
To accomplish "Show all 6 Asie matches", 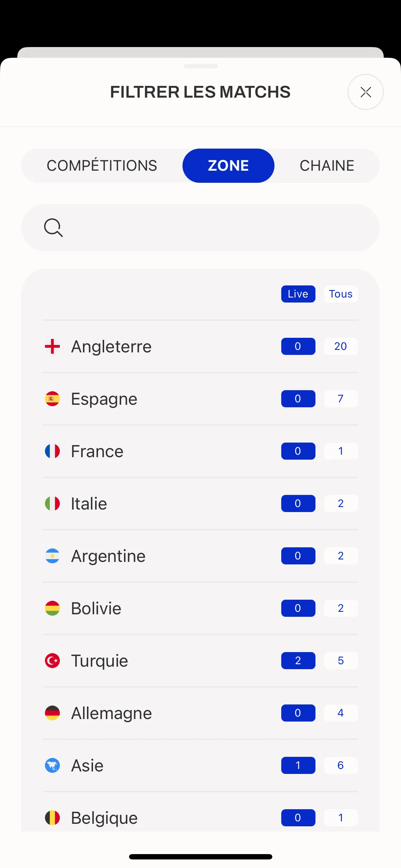I will click(x=341, y=765).
